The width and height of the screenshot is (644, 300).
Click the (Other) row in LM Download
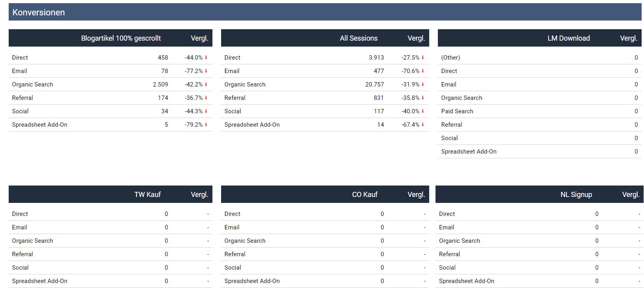[x=450, y=58]
